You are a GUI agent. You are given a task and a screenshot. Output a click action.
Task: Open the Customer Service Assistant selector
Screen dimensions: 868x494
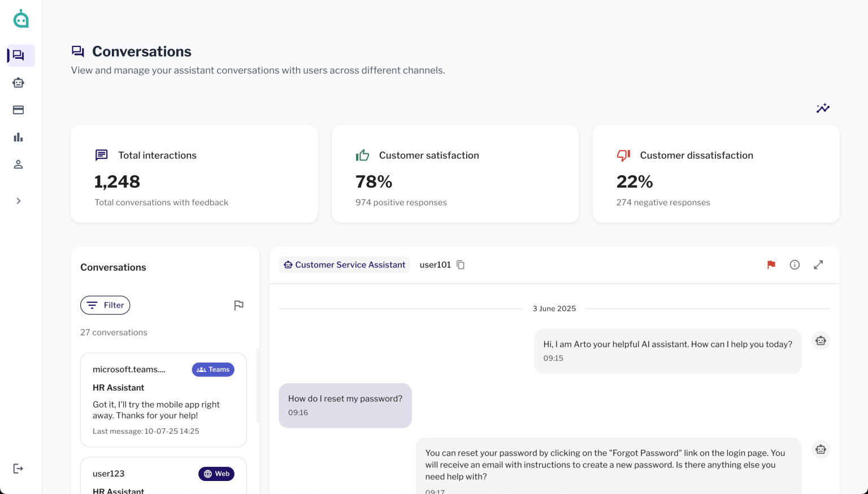pyautogui.click(x=344, y=265)
